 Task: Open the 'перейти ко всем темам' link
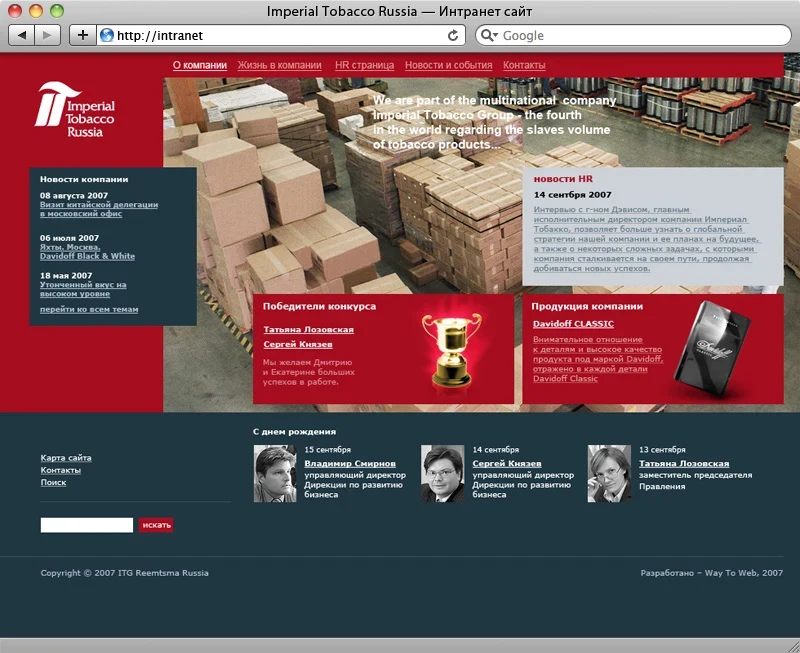click(89, 310)
